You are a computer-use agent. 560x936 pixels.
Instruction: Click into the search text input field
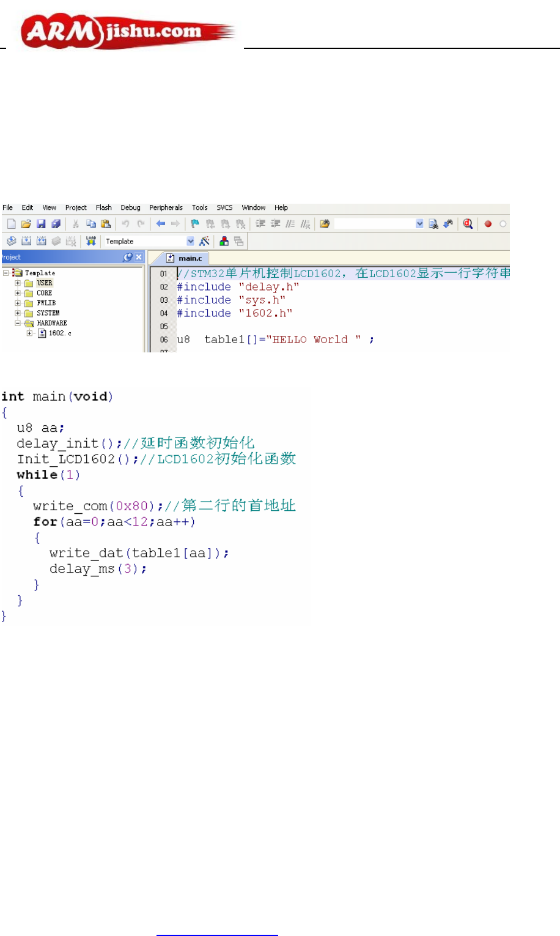click(375, 224)
